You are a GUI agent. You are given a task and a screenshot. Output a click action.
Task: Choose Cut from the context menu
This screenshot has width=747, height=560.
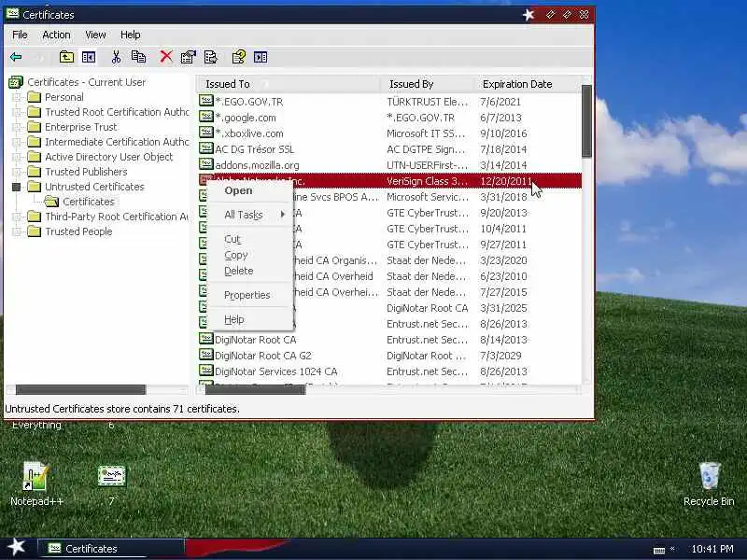[x=250, y=239]
